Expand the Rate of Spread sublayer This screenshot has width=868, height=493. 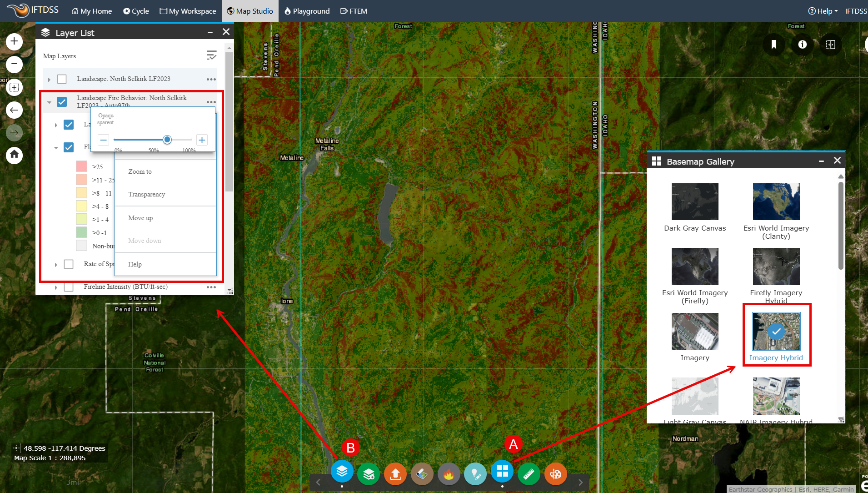coord(56,264)
